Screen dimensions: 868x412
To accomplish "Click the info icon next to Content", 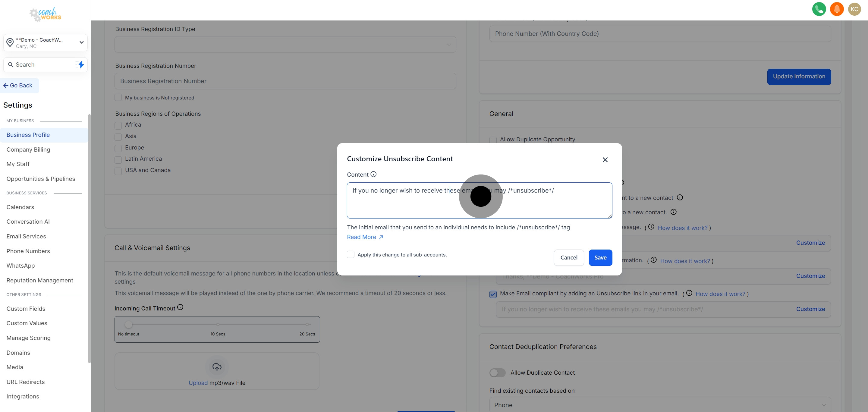I will click(373, 174).
